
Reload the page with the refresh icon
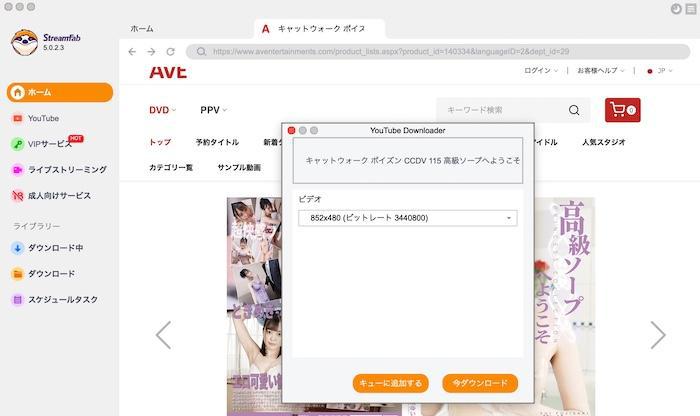171,52
